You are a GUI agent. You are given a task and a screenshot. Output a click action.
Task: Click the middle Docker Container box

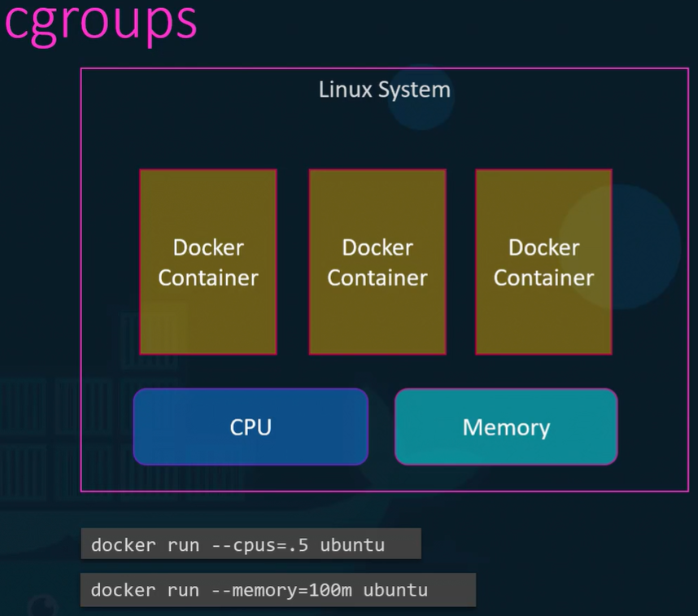tap(377, 262)
